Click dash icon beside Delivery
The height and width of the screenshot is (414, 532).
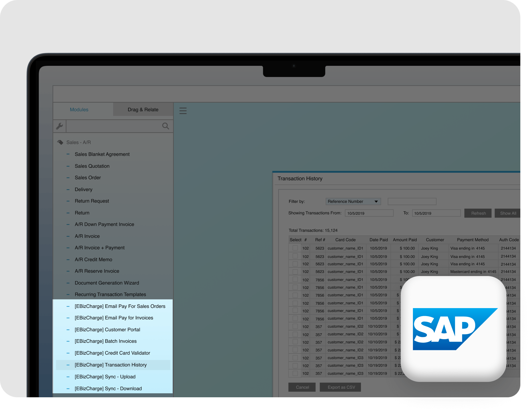point(68,189)
